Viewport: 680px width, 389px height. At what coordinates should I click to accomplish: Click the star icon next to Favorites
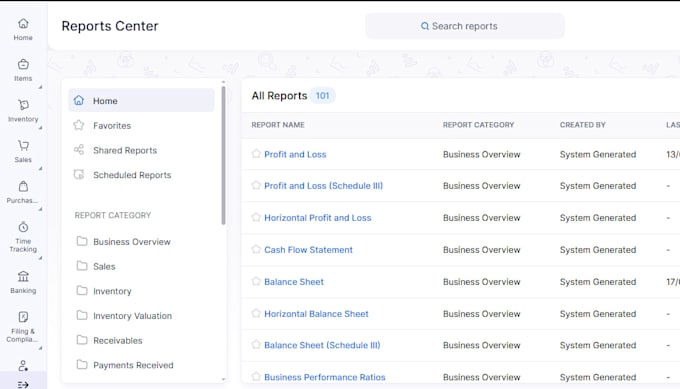tap(78, 125)
